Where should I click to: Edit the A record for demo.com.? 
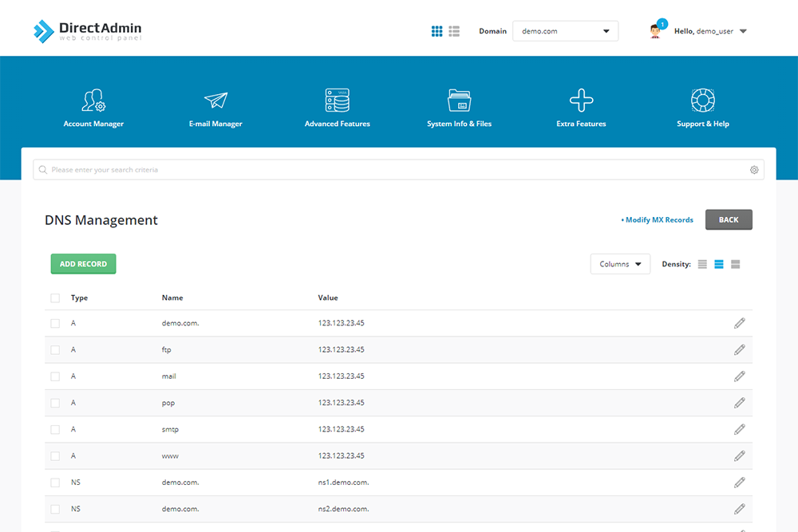pyautogui.click(x=740, y=323)
